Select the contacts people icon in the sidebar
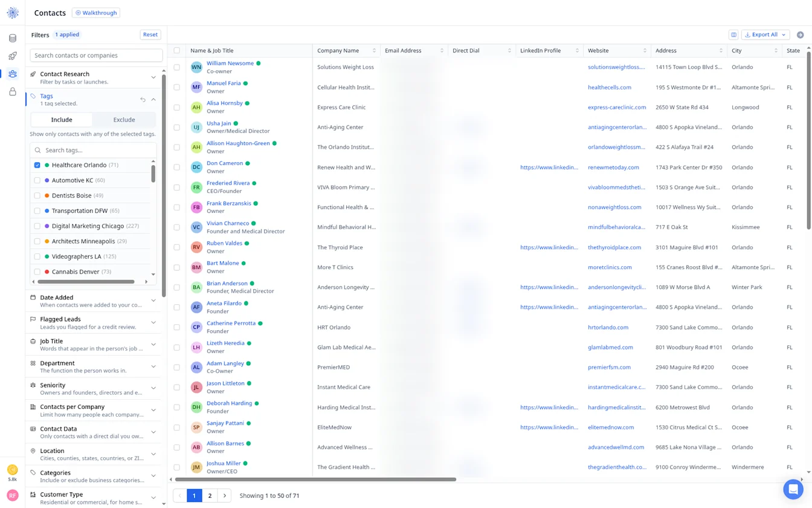This screenshot has width=812, height=508. 13,74
